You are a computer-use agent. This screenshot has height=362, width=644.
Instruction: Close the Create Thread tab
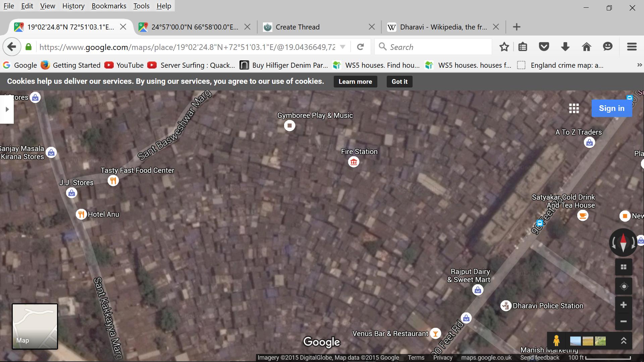point(372,27)
